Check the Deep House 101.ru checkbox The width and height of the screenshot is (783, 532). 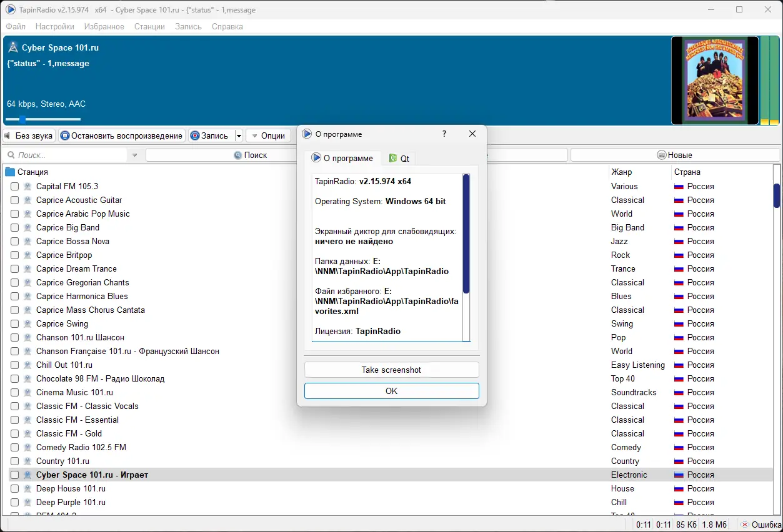click(14, 488)
